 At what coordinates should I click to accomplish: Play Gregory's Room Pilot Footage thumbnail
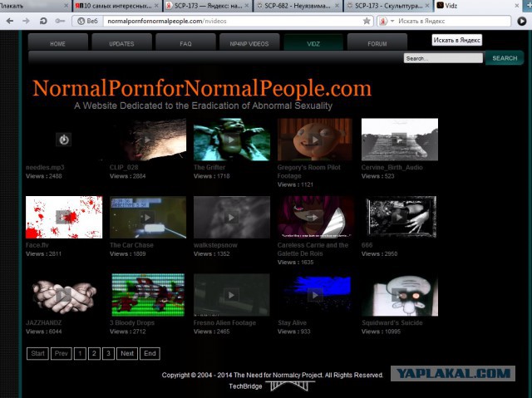[315, 140]
